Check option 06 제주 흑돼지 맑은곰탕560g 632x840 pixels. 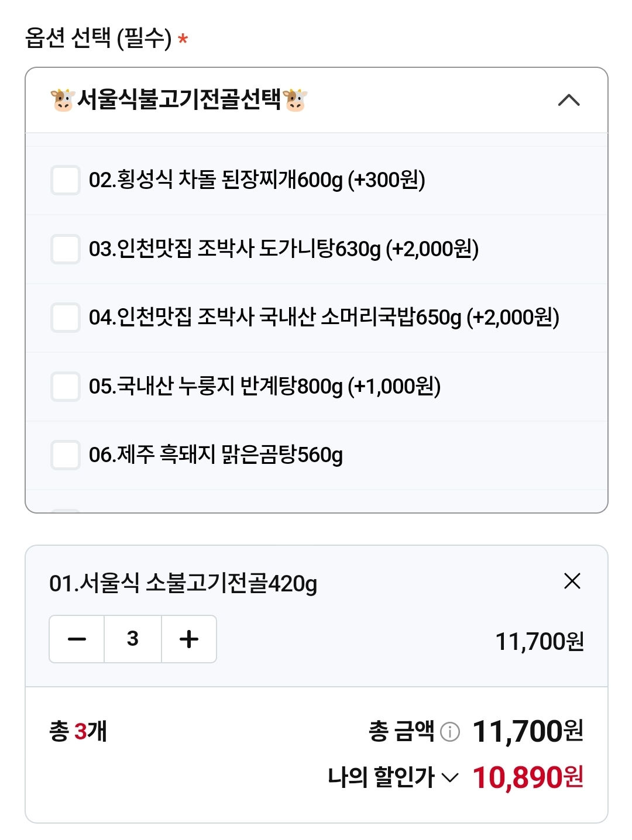(x=66, y=455)
